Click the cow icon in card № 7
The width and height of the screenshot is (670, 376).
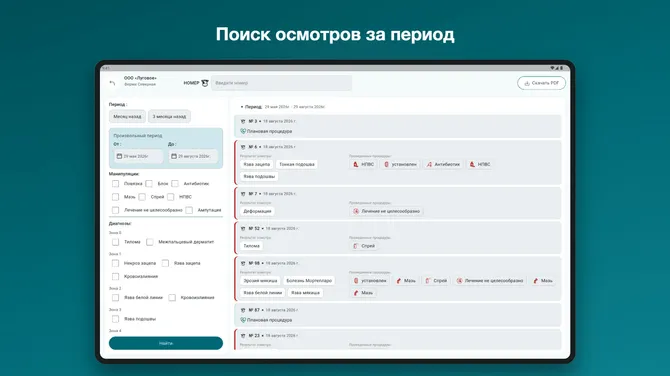[x=243, y=194]
